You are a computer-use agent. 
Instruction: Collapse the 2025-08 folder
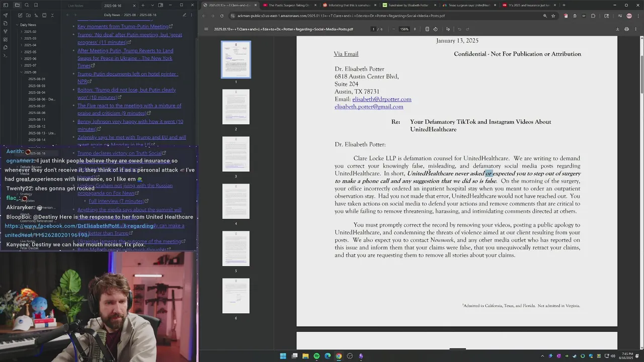[30, 72]
